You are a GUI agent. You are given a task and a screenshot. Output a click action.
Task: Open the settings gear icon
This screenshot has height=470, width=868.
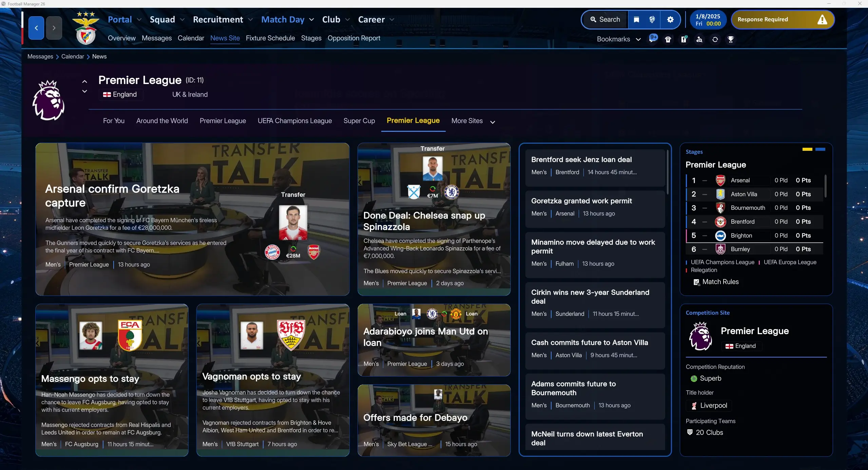click(670, 20)
